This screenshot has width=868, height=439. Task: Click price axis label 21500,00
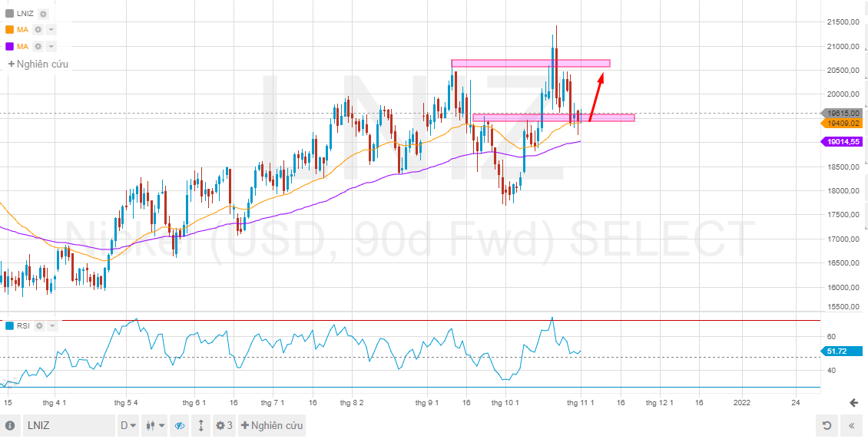(x=843, y=22)
